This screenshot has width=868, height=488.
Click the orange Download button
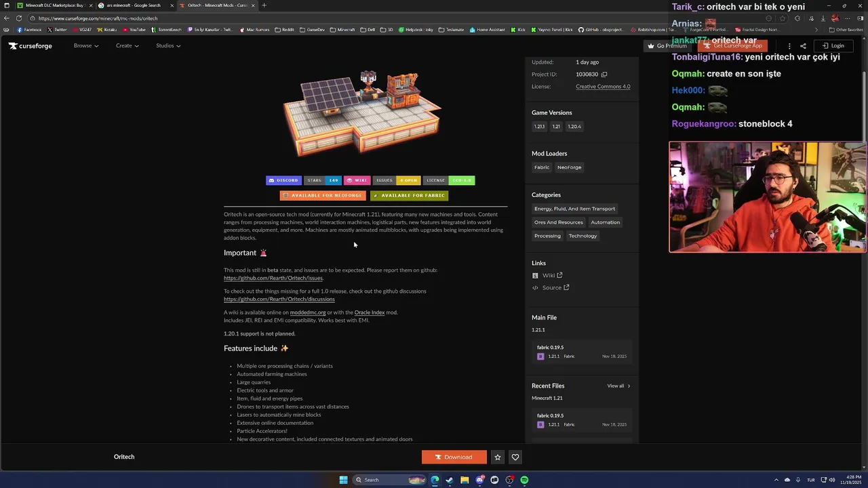pos(454,457)
